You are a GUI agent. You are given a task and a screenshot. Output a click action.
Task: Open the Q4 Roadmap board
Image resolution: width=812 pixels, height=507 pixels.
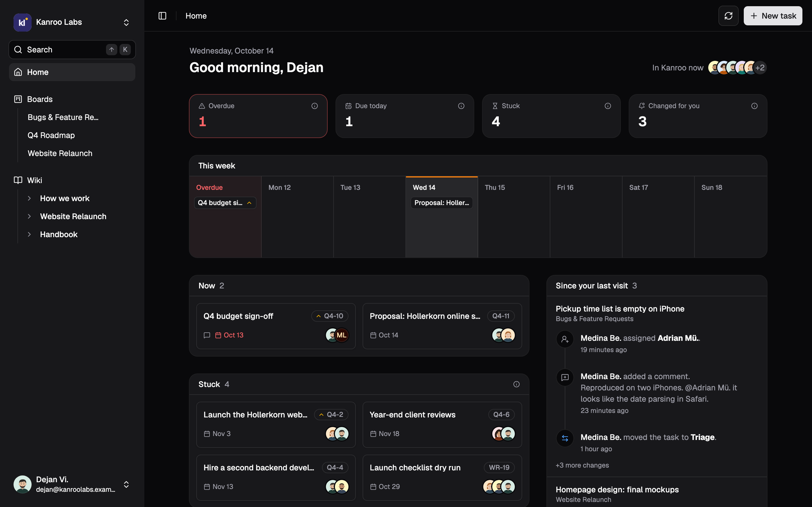point(51,135)
